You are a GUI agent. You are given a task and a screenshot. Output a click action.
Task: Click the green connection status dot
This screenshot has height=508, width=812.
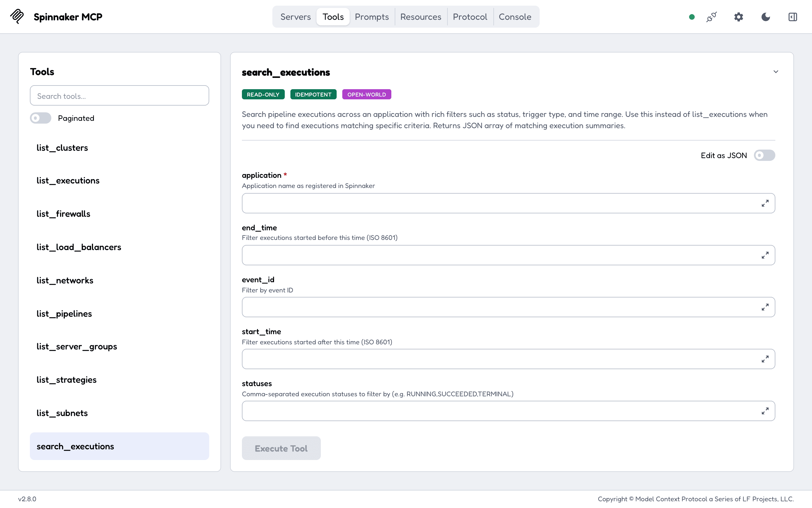pyautogui.click(x=692, y=17)
